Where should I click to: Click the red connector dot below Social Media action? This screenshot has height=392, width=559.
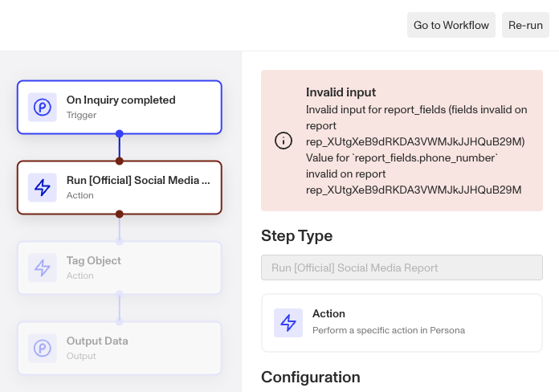pyautogui.click(x=120, y=214)
